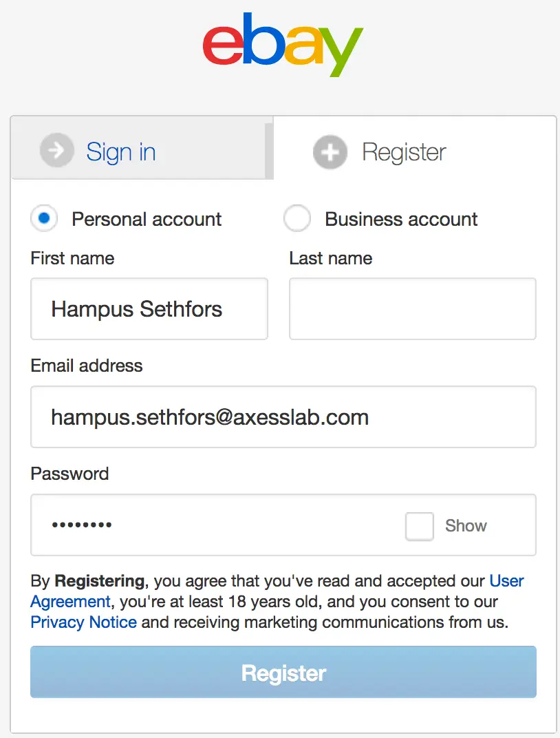The height and width of the screenshot is (738, 560).
Task: Click the Email address label
Action: [87, 366]
